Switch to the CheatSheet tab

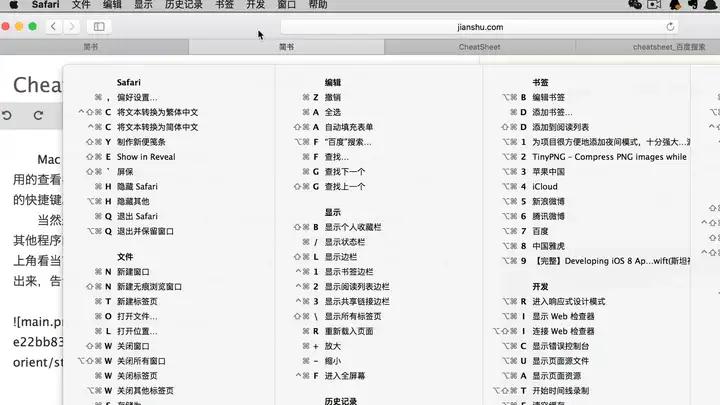(479, 47)
